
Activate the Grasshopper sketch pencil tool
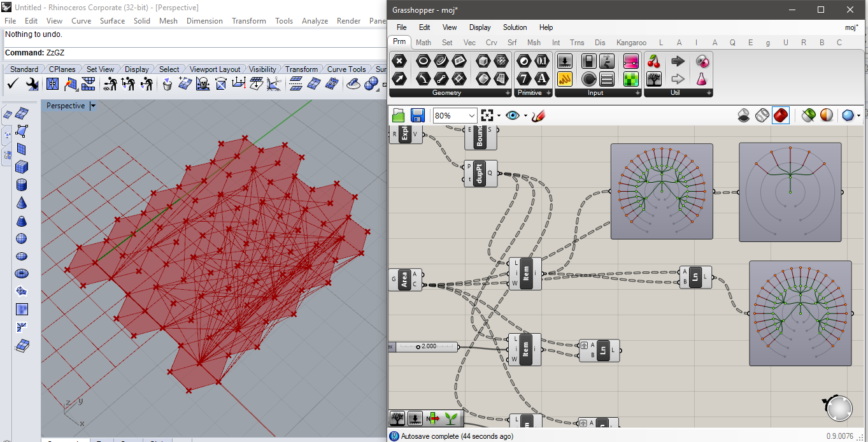(539, 115)
